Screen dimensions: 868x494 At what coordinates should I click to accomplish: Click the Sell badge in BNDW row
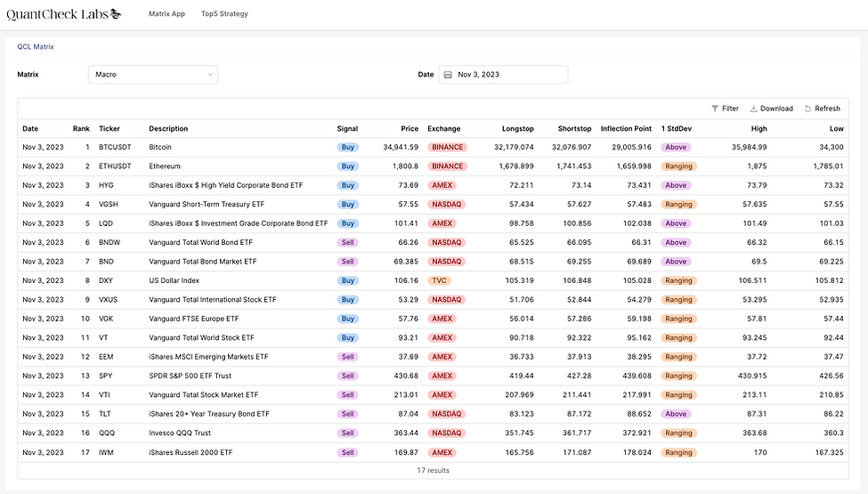pos(347,242)
